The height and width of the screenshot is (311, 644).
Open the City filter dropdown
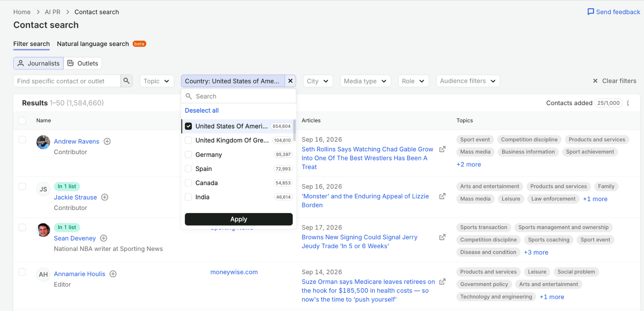318,81
